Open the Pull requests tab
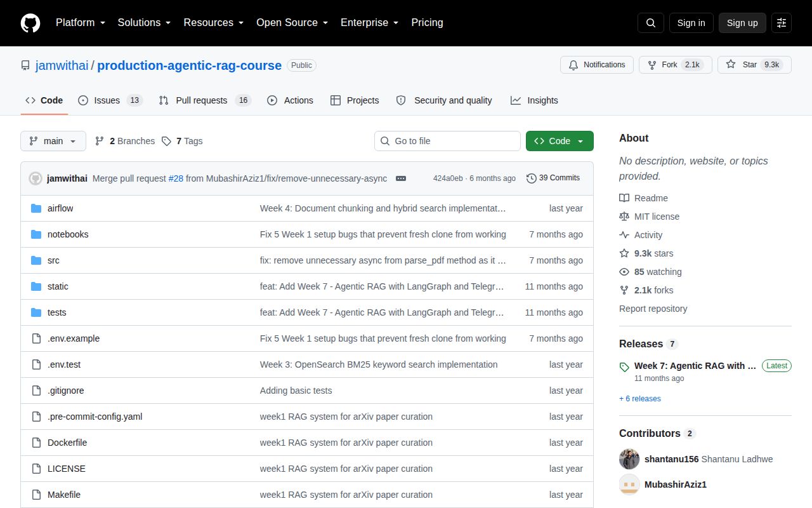812x508 pixels. (x=205, y=100)
